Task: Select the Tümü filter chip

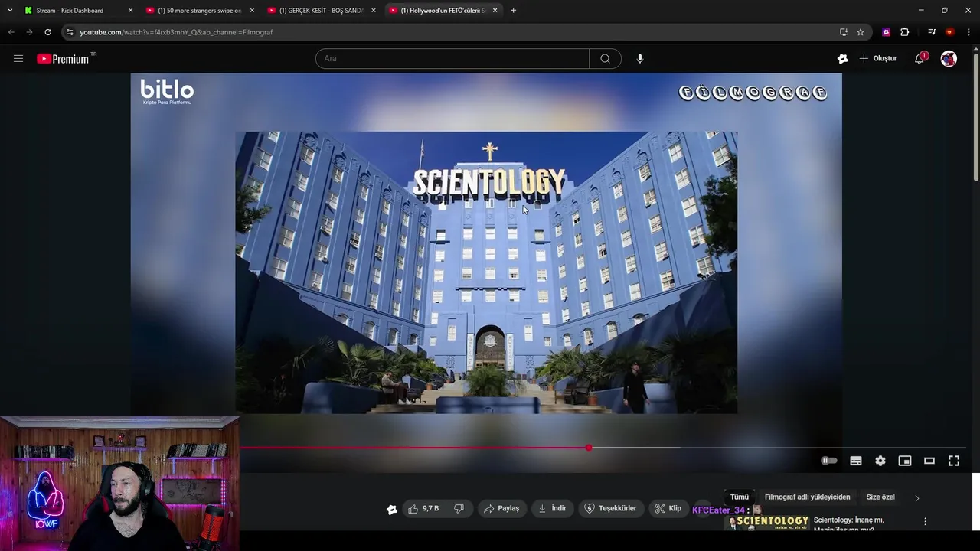Action: pos(740,497)
